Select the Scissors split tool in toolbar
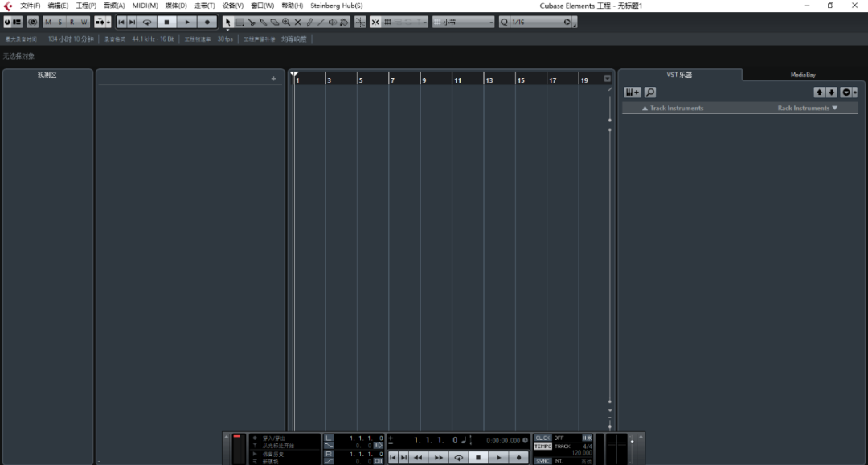 252,23
